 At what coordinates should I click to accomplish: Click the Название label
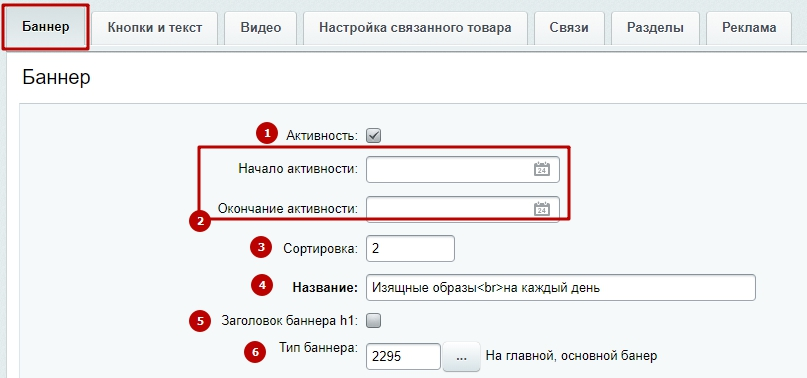[325, 288]
